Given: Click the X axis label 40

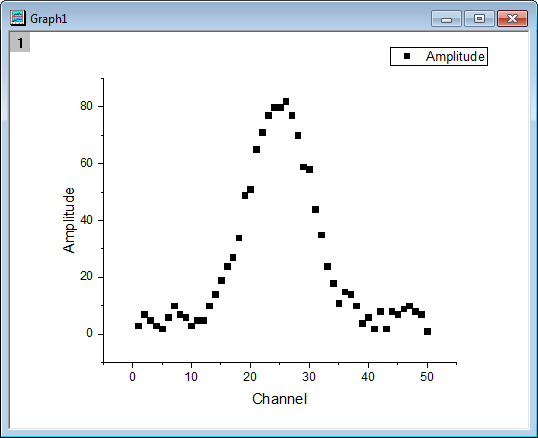Looking at the screenshot, I should point(368,377).
